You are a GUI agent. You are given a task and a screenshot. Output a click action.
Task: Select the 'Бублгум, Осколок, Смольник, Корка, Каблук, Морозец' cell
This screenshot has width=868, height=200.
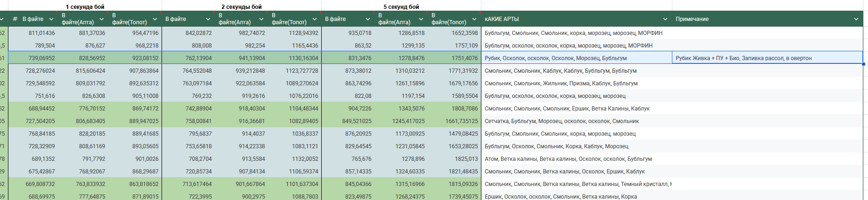pos(577,146)
